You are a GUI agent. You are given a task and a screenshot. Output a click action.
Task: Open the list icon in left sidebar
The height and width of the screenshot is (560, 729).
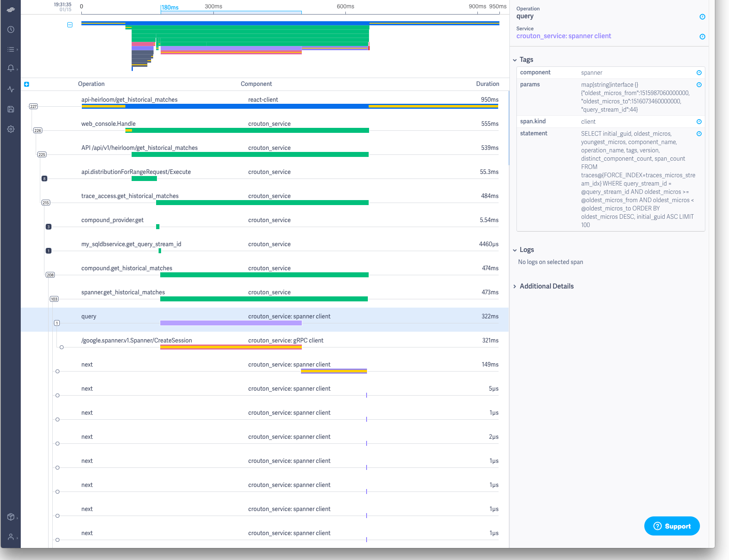11,49
